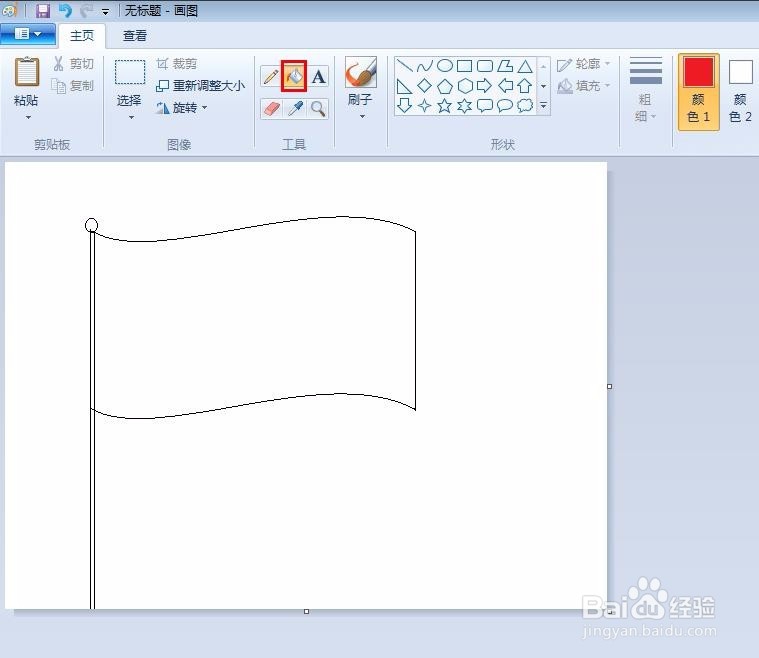759x658 pixels.
Task: Choose the Diamond shape
Action: pyautogui.click(x=425, y=86)
